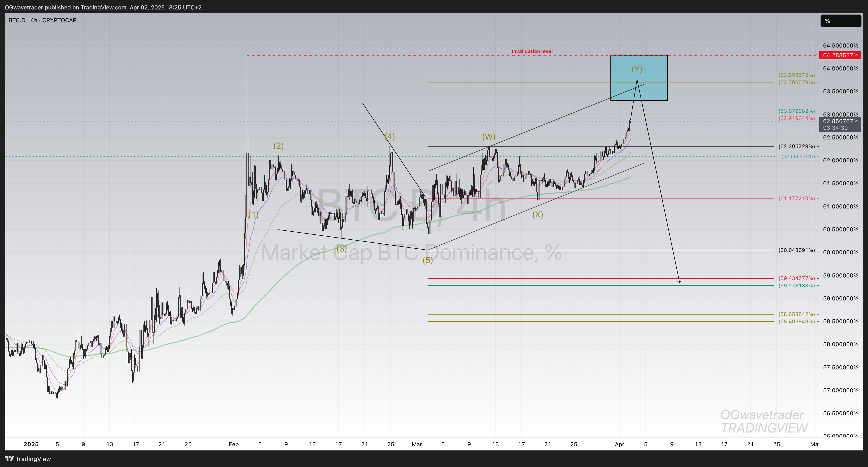Click the (5) wave label
The height and width of the screenshot is (467, 868).
tap(428, 260)
